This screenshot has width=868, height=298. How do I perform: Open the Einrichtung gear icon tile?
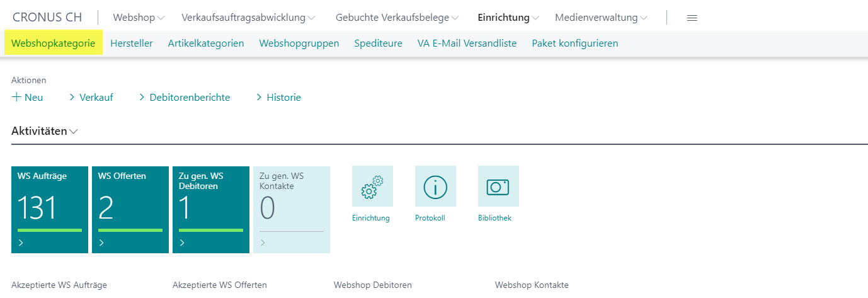point(372,186)
